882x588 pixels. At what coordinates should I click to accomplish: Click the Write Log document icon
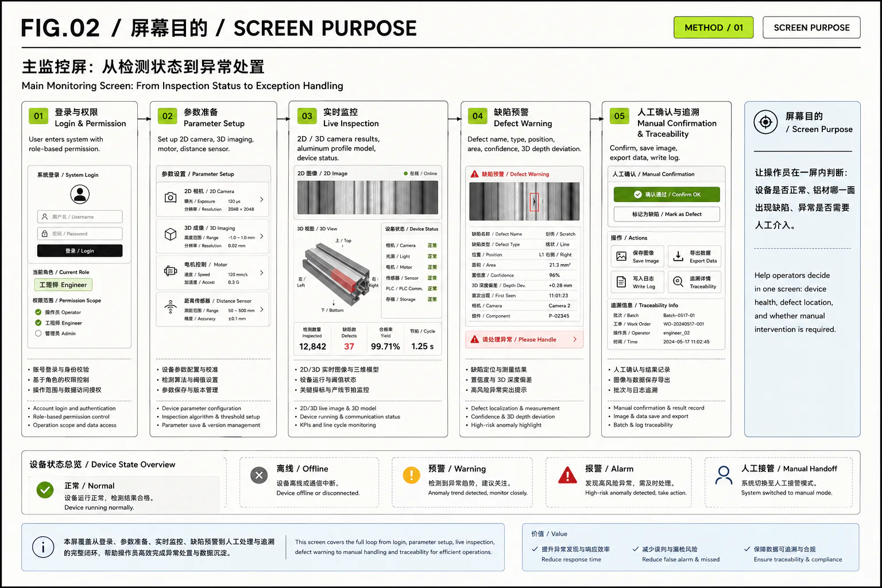pyautogui.click(x=621, y=281)
